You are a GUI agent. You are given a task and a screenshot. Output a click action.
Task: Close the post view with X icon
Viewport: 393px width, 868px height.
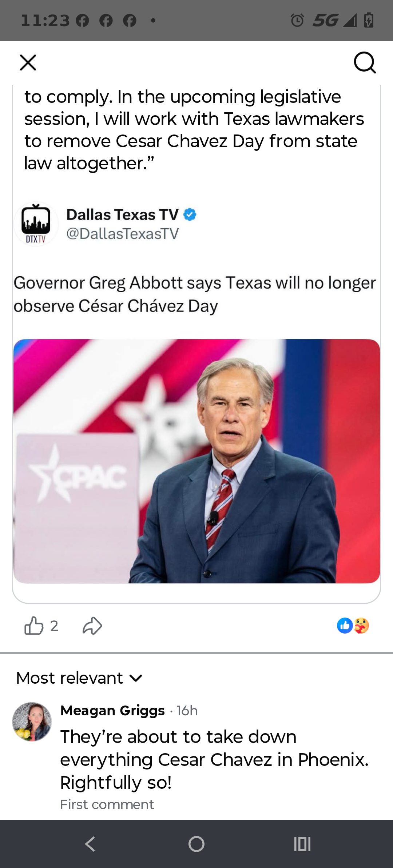click(x=28, y=63)
